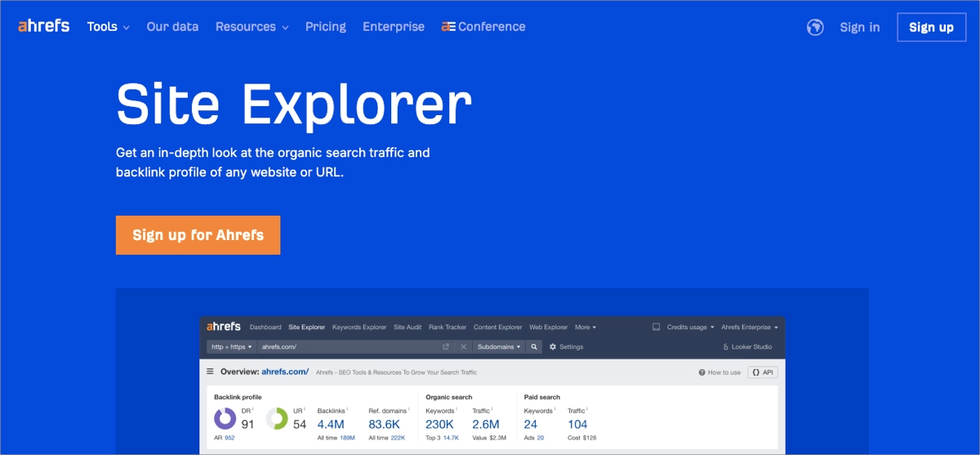Click the magnifier search icon in Site Explorer
980x455 pixels.
pos(534,346)
